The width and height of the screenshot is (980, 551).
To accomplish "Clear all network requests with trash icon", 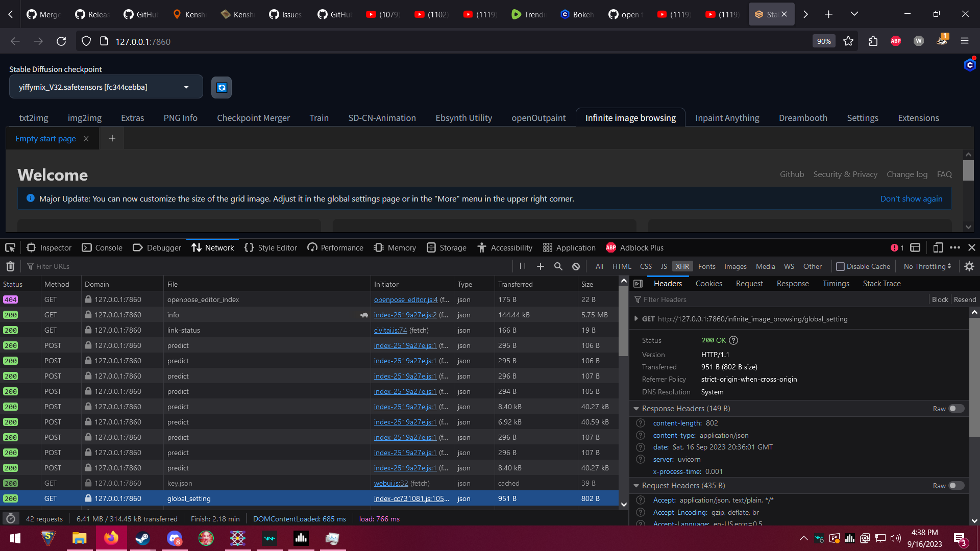I will (x=10, y=266).
